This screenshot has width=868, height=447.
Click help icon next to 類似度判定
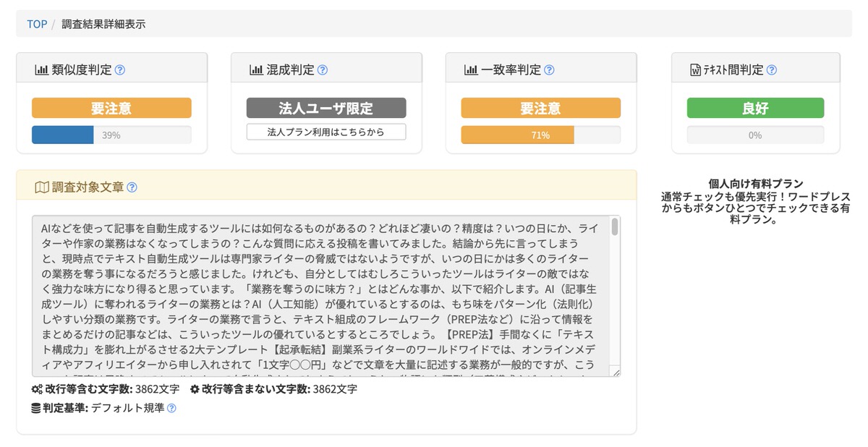[120, 70]
